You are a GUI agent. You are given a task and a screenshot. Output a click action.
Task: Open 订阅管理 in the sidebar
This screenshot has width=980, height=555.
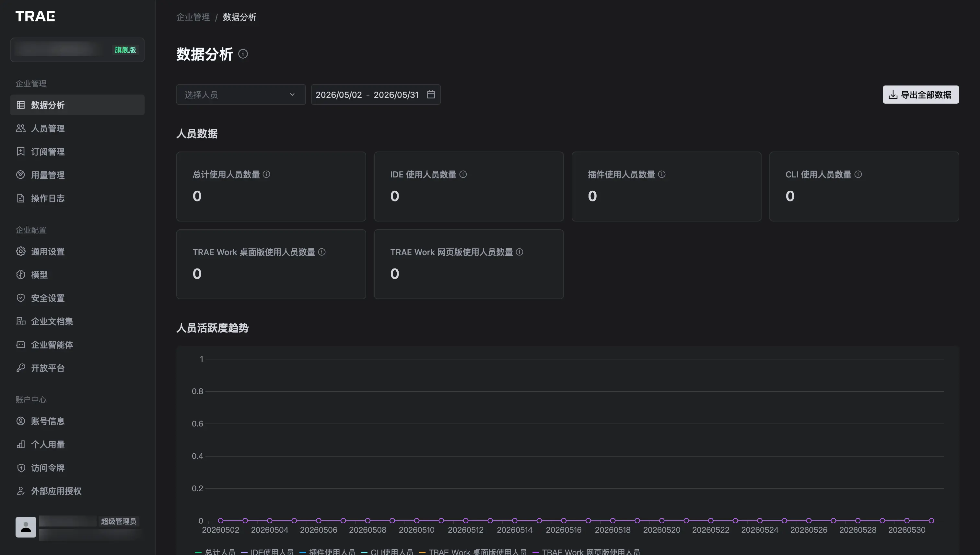point(77,152)
